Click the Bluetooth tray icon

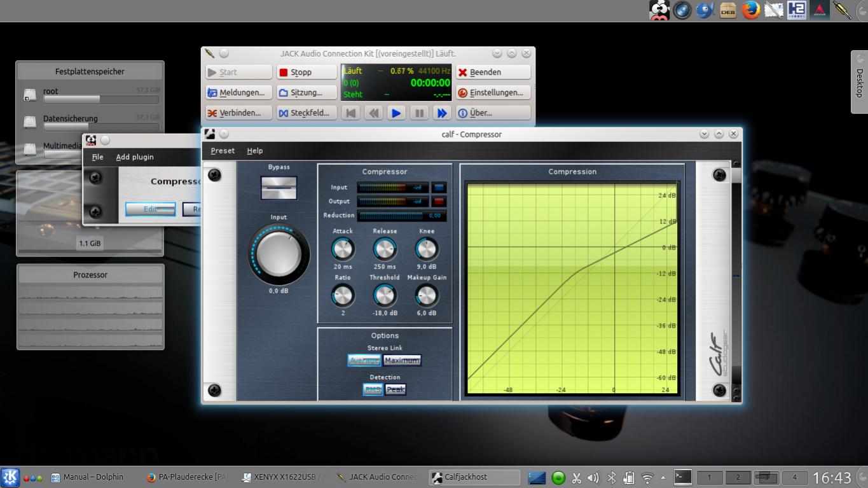point(612,477)
